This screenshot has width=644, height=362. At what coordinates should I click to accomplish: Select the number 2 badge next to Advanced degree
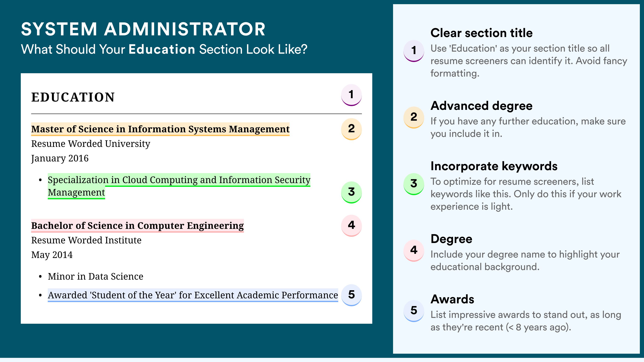click(x=414, y=117)
